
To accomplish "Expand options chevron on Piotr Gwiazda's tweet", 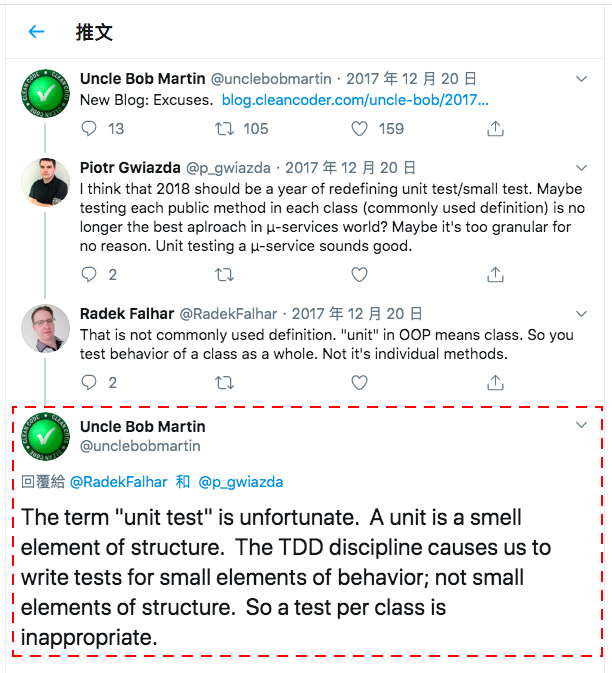I will point(581,168).
